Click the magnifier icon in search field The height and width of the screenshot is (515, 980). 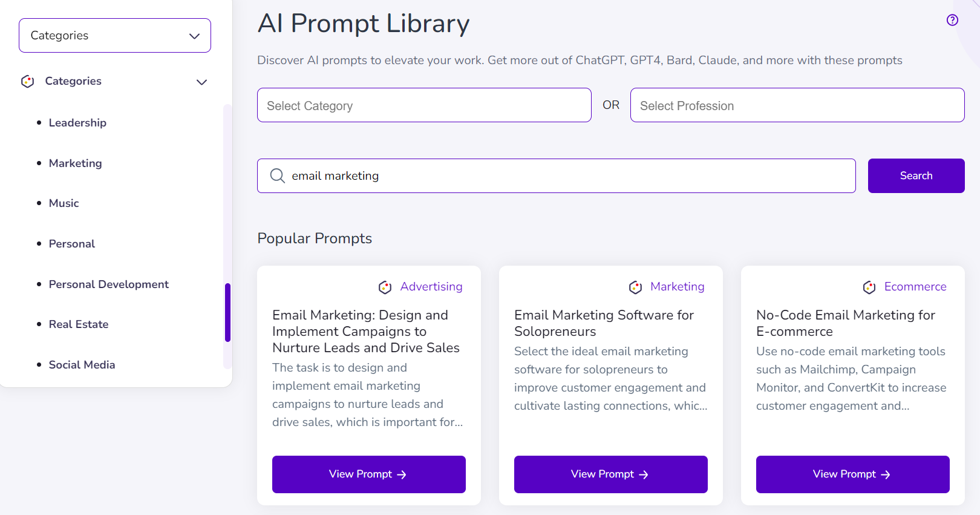(278, 175)
